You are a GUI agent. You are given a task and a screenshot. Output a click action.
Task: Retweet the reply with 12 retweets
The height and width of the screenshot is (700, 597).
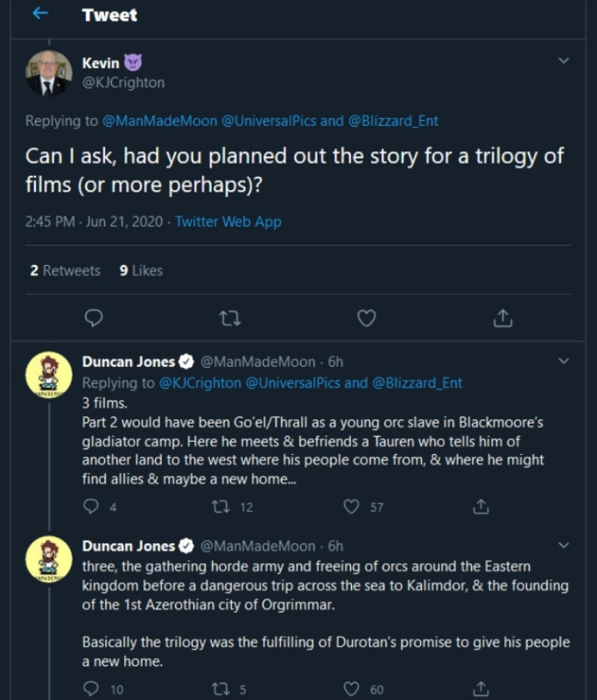[222, 506]
